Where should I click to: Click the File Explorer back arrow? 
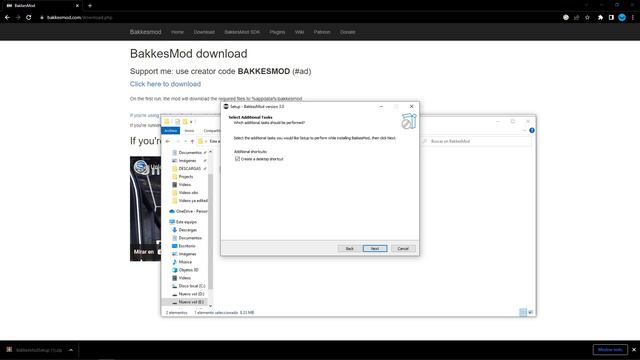[168, 141]
